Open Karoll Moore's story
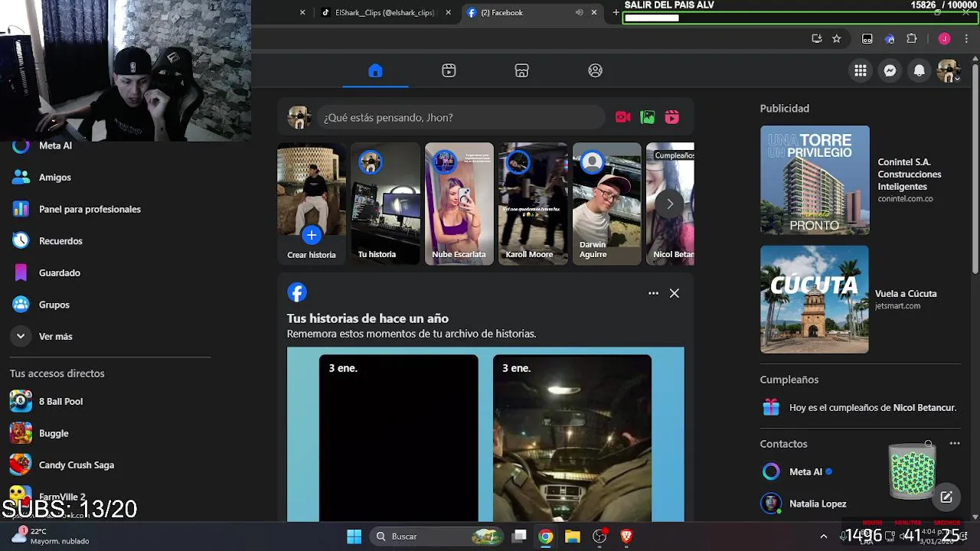The width and height of the screenshot is (980, 551). (x=533, y=204)
